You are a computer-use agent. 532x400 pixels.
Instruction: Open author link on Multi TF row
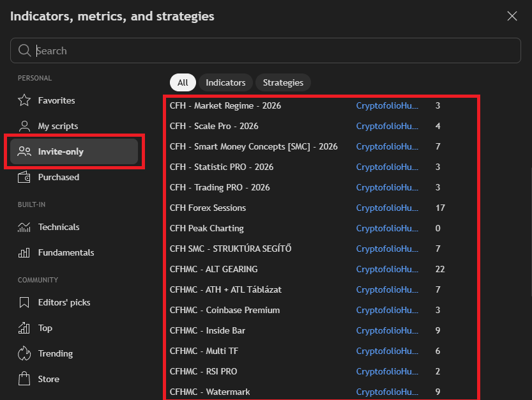point(387,351)
